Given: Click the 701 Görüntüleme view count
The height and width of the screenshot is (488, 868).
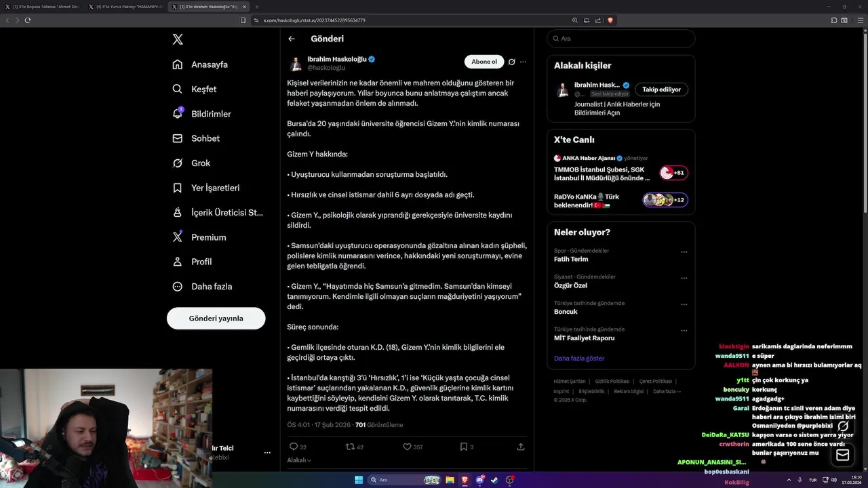Looking at the screenshot, I should [379, 425].
